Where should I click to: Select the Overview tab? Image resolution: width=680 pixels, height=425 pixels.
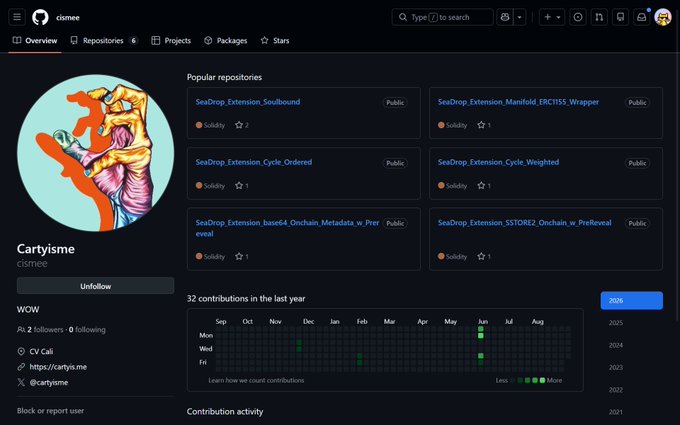(35, 40)
